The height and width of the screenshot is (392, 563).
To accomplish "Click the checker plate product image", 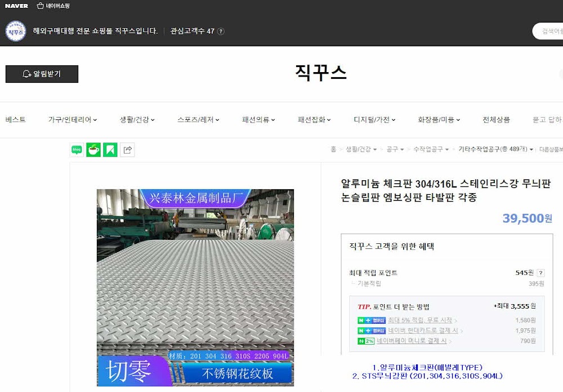I will point(195,287).
